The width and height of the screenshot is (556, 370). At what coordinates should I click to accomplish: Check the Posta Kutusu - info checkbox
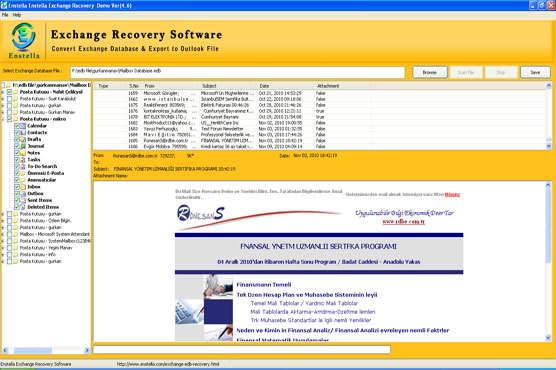[x=10, y=255]
